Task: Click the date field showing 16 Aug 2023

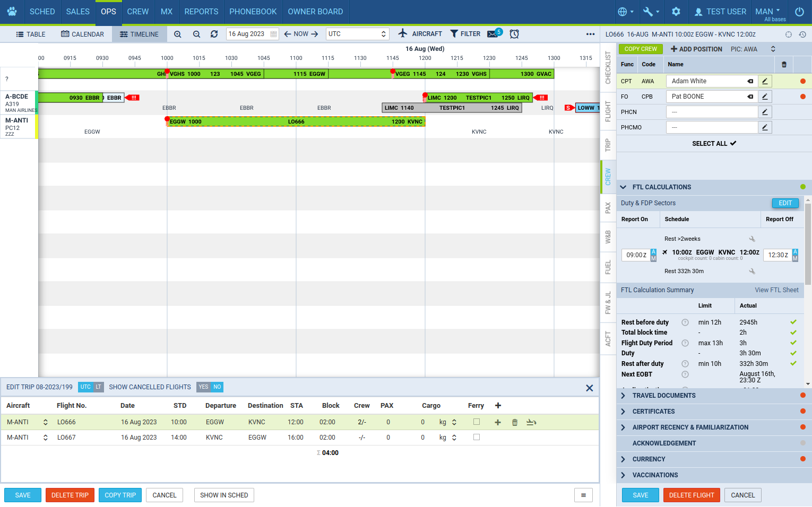Action: pos(247,34)
